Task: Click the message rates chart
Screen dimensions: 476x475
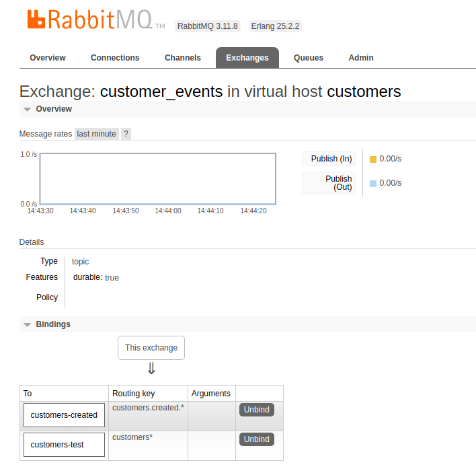Action: 157,178
